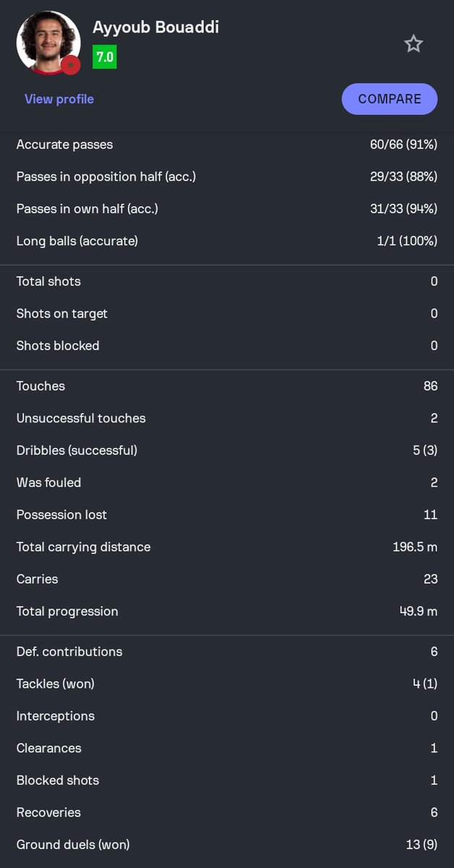The width and height of the screenshot is (454, 868).
Task: Select the Total shots stat row
Action: [227, 281]
